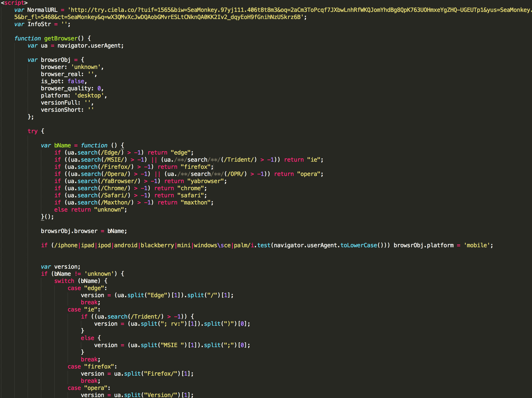
Task: Click the browser_quality property
Action: click(x=72, y=88)
